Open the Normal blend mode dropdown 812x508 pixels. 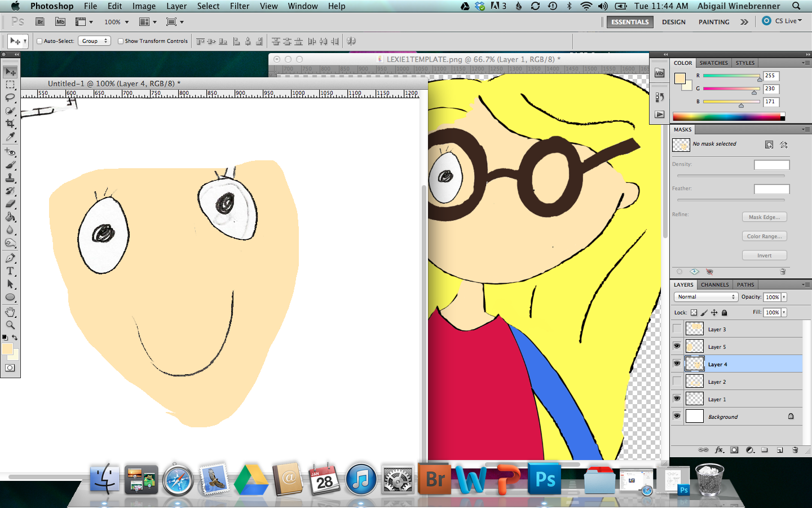coord(705,297)
